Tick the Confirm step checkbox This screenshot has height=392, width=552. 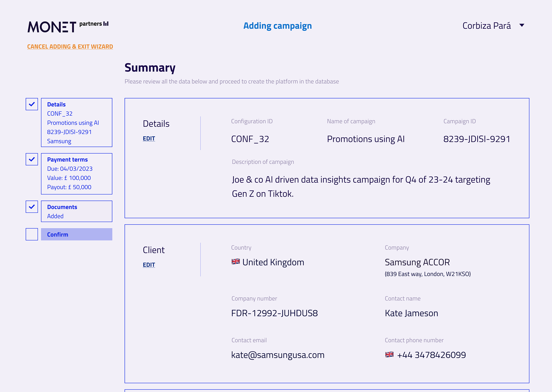(32, 234)
